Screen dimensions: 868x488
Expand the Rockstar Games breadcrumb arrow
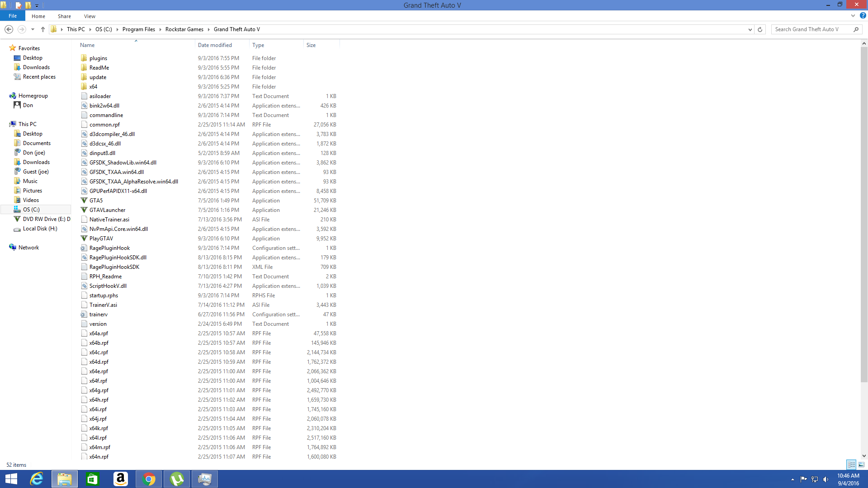pyautogui.click(x=209, y=29)
